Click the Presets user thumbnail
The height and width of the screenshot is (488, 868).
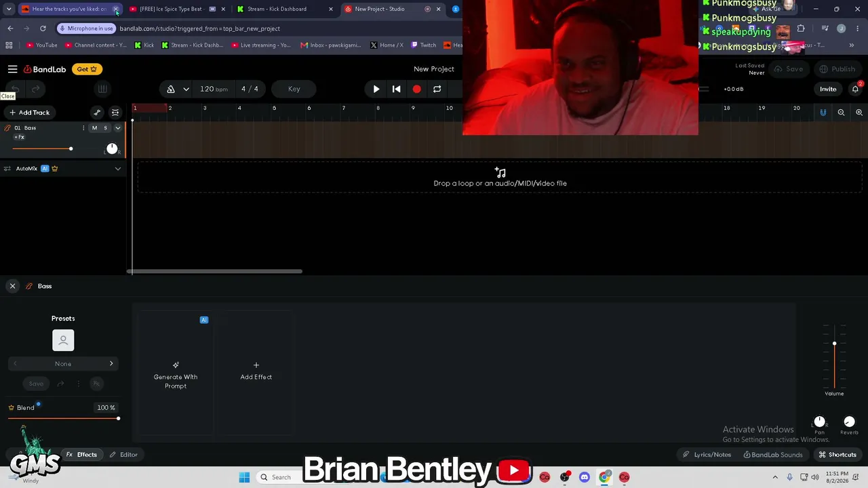point(63,340)
